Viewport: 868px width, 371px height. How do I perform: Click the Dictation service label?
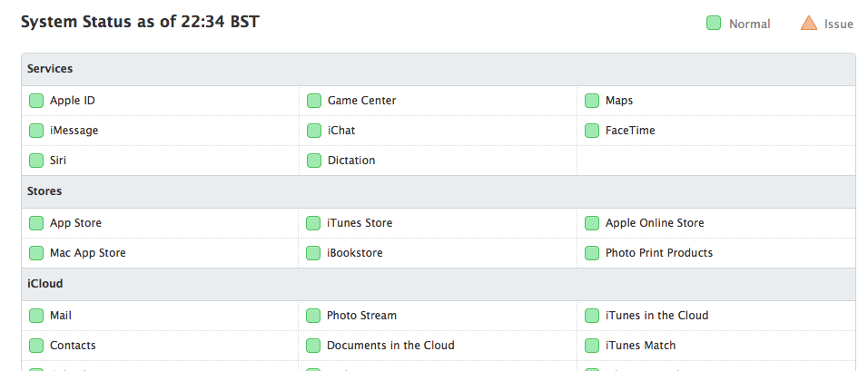pyautogui.click(x=351, y=161)
